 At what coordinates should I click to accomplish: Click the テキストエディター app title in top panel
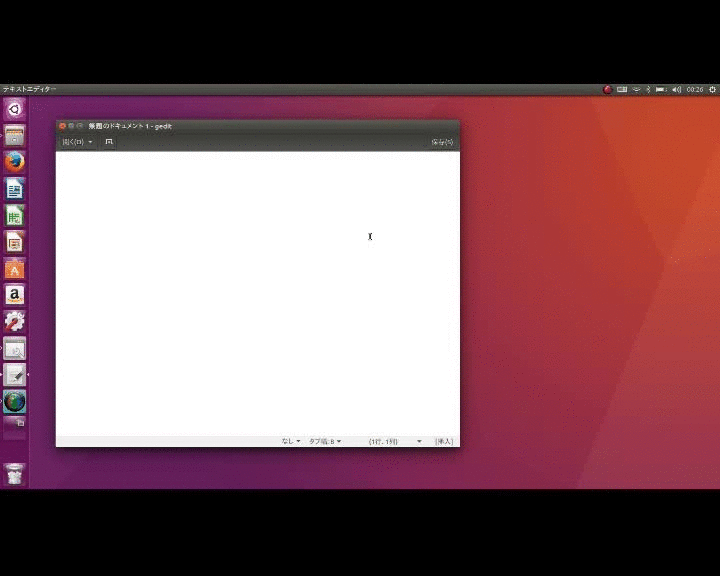pos(29,89)
